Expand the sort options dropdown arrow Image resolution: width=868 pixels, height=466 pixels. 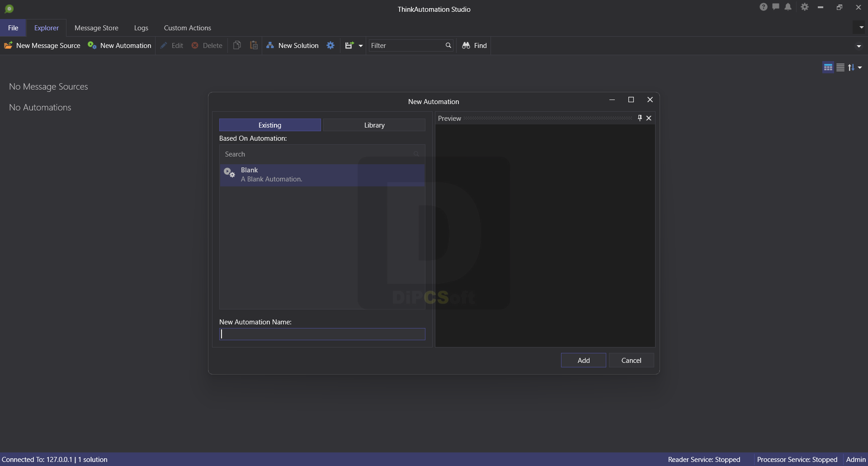coord(860,67)
